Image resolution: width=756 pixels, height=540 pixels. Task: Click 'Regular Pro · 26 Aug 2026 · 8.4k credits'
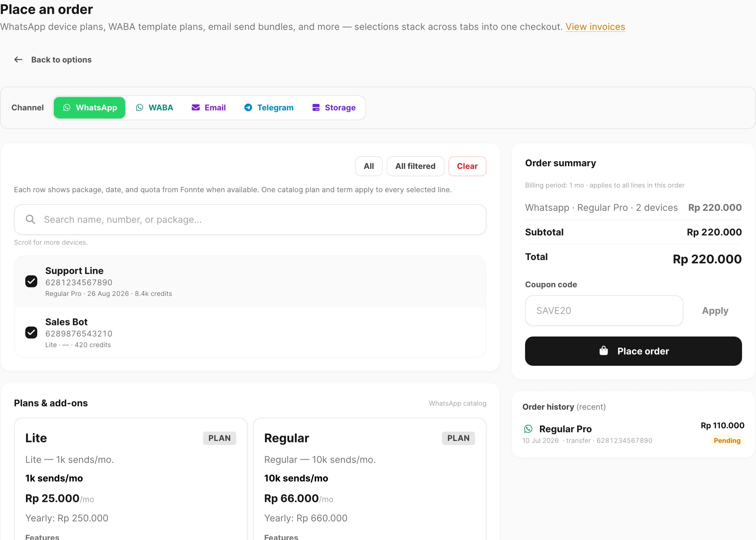pyautogui.click(x=108, y=294)
